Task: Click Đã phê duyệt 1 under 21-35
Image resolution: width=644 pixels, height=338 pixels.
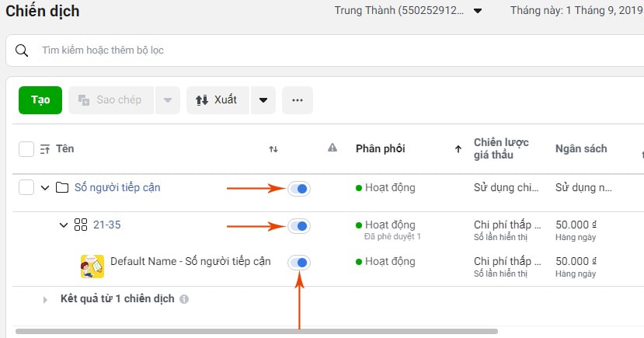Action: [x=392, y=236]
